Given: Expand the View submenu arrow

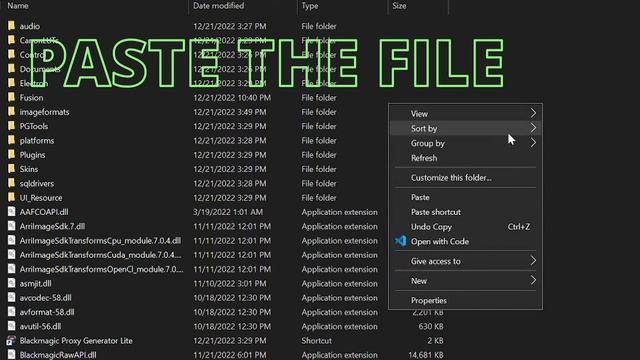Looking at the screenshot, I should click(533, 113).
